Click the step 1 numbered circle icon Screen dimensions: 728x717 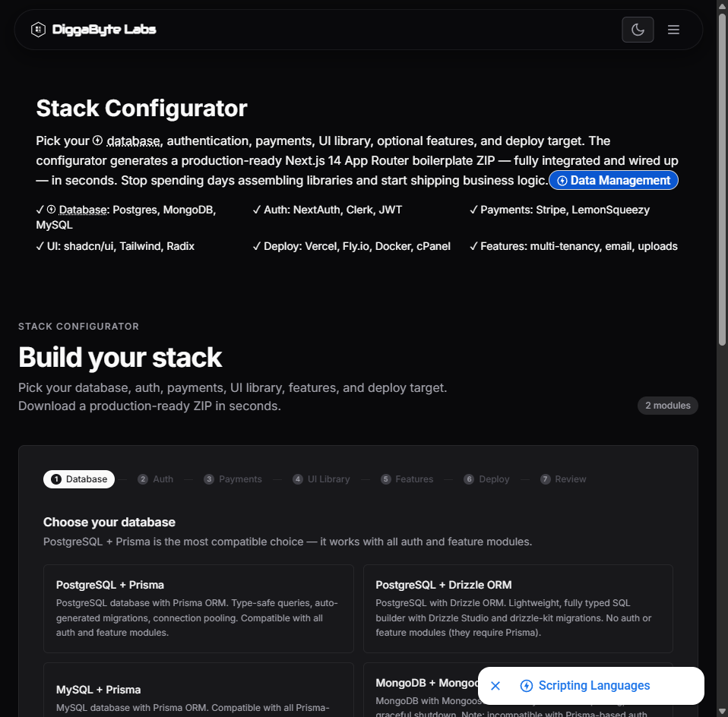pyautogui.click(x=55, y=479)
